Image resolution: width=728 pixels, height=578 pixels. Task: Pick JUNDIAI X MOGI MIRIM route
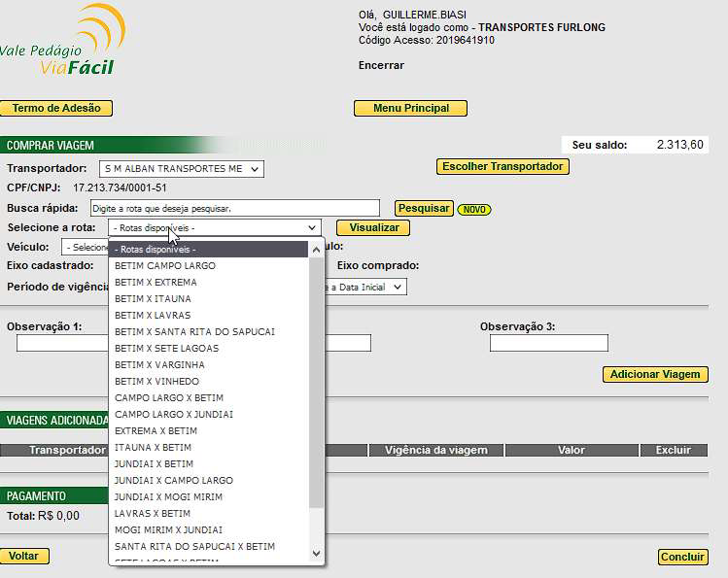168,496
